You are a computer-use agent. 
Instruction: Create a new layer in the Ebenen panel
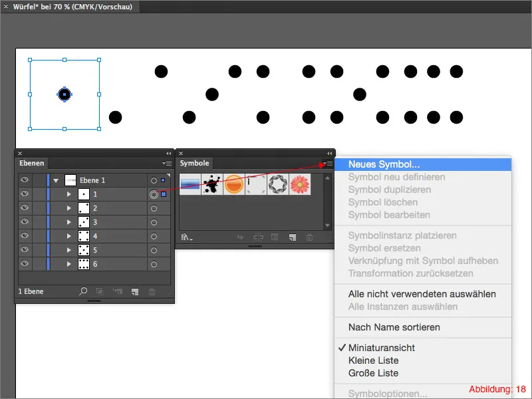click(135, 291)
